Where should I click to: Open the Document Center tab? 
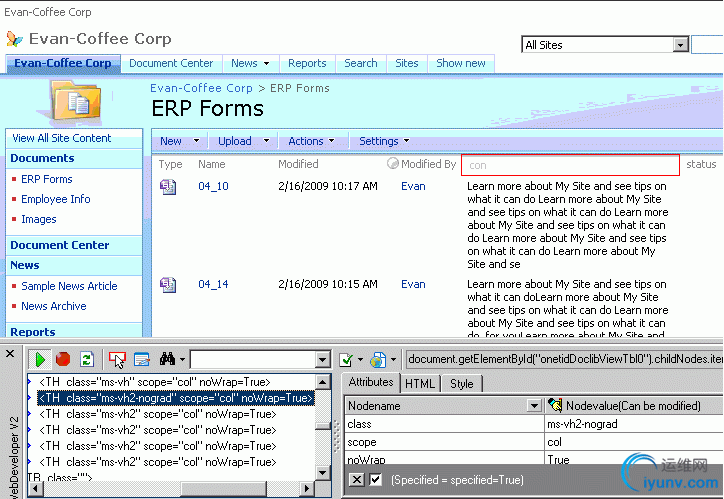tap(171, 63)
